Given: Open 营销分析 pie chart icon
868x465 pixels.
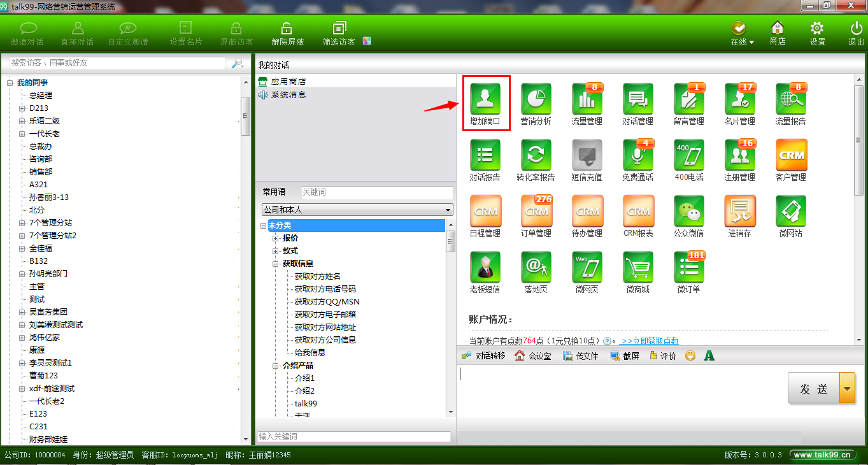Looking at the screenshot, I should [536, 99].
